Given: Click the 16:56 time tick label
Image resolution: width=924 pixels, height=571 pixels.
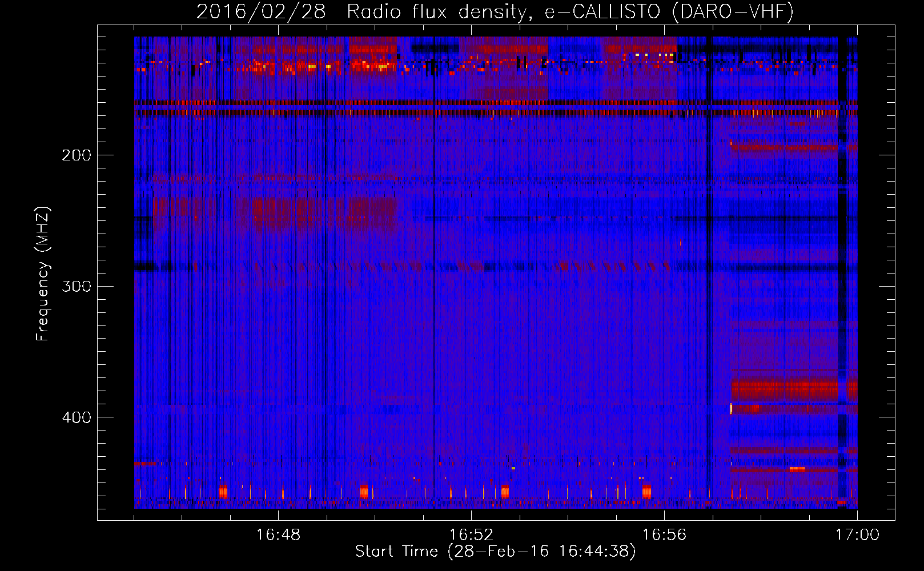Looking at the screenshot, I should [x=664, y=535].
